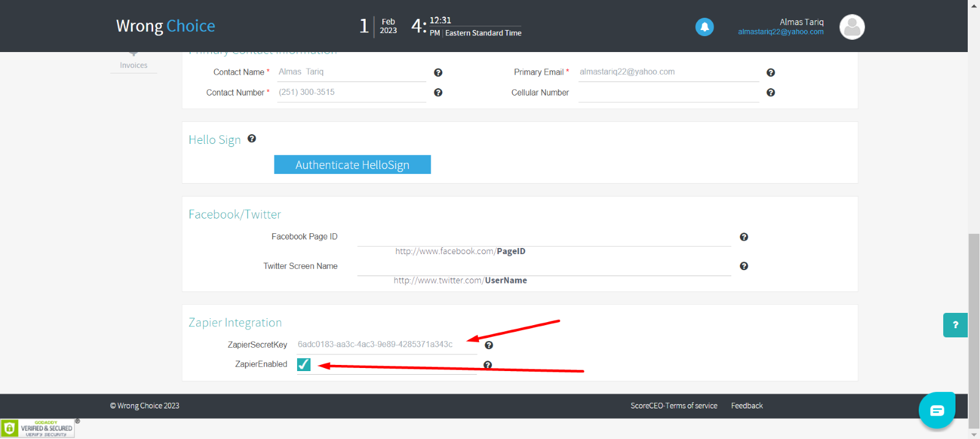980x439 pixels.
Task: Open the Wrong Choice logo link
Action: tap(165, 26)
